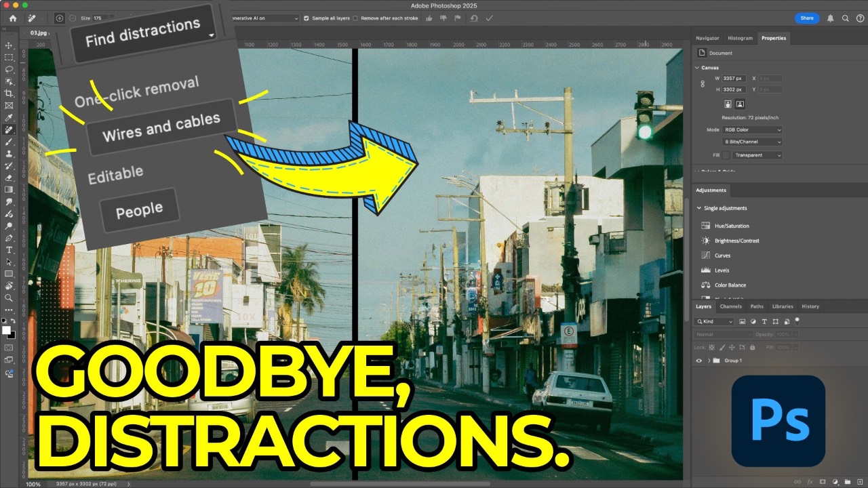Screen dimensions: 868x488
Task: Toggle Sample all layers checkbox
Action: (307, 18)
